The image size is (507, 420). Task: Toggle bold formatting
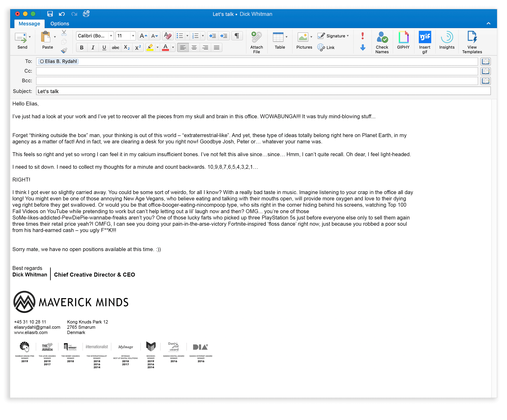82,47
